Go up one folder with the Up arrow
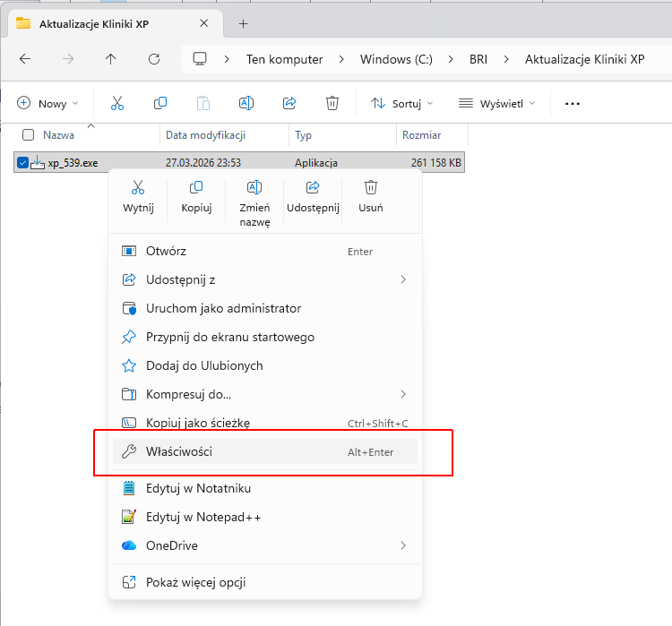 coord(110,59)
